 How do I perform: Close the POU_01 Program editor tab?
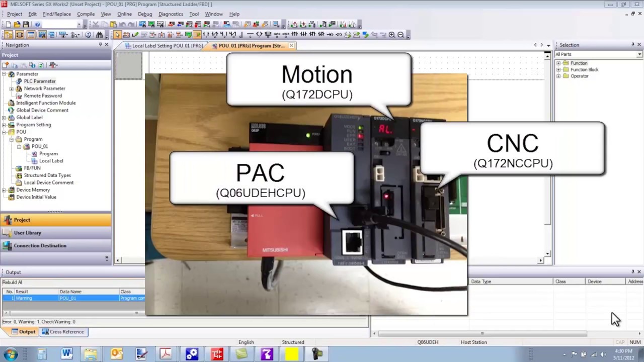point(291,46)
